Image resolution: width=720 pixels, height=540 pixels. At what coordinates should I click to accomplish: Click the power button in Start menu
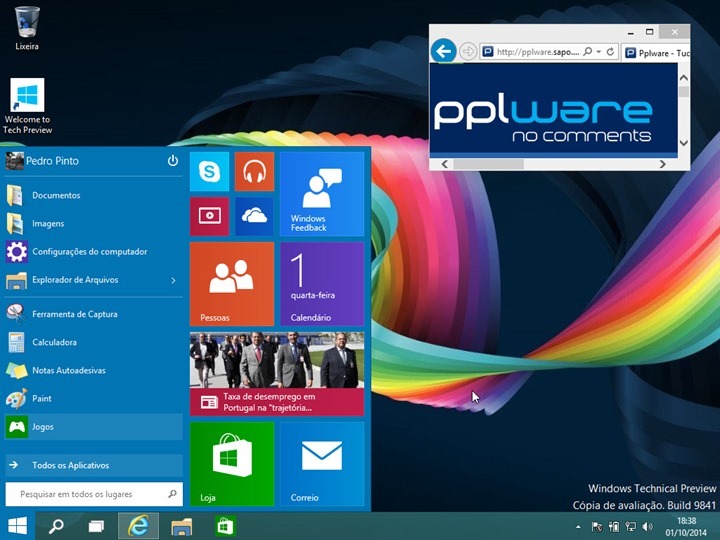coord(173,161)
